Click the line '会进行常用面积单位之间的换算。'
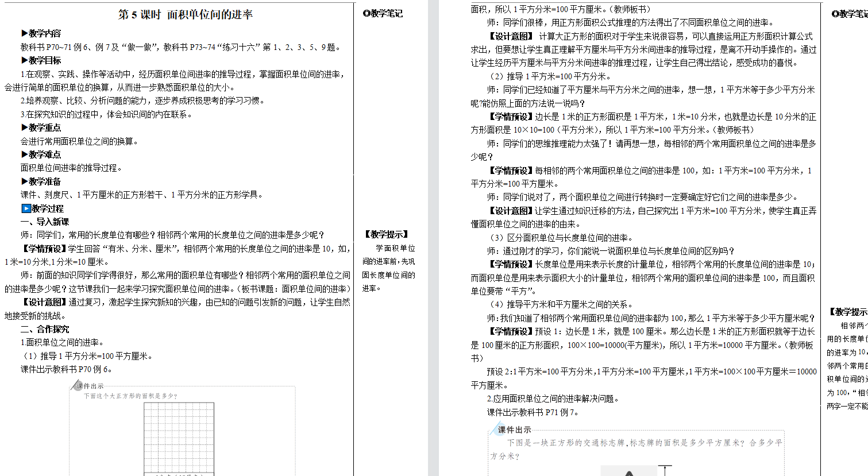Screen dimensions: 868x476 coord(80,141)
